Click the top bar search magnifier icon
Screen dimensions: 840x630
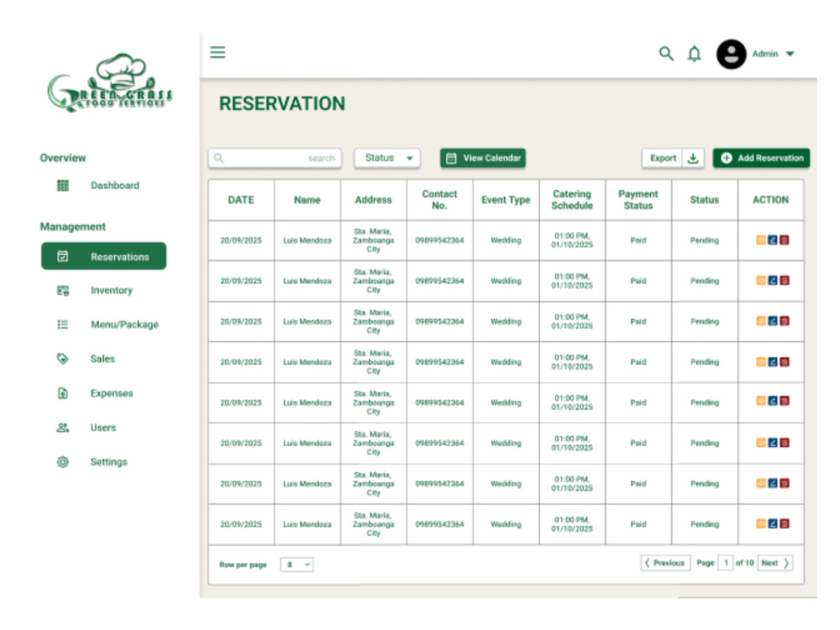666,54
